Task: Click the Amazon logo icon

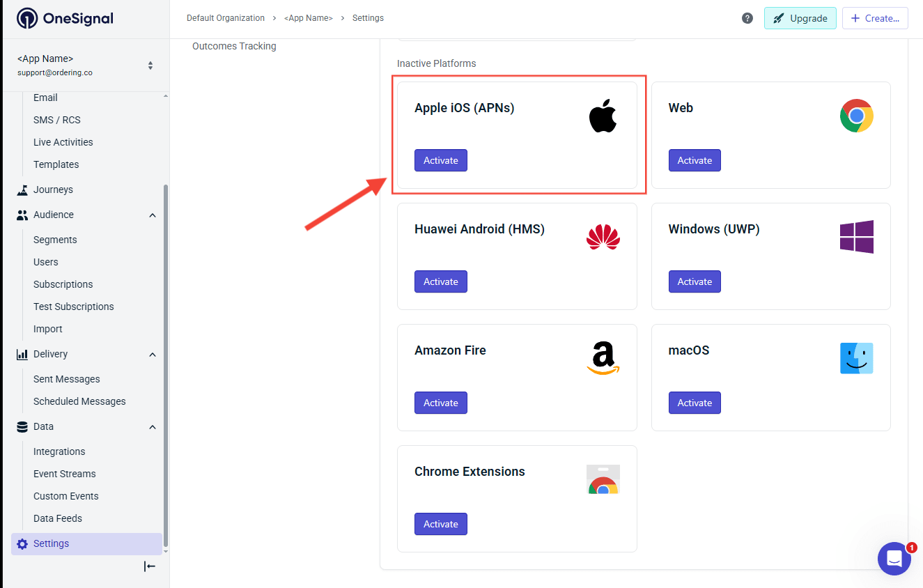Action: pos(603,358)
